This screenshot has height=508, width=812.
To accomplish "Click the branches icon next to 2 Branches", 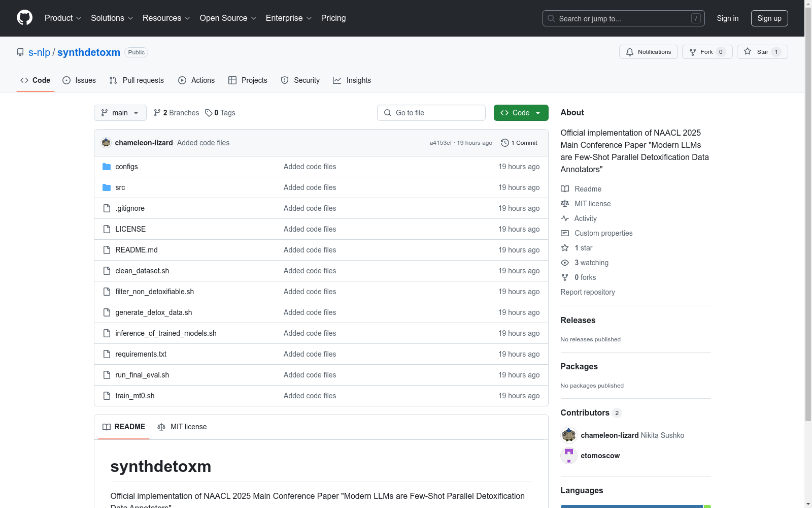I will [x=157, y=113].
